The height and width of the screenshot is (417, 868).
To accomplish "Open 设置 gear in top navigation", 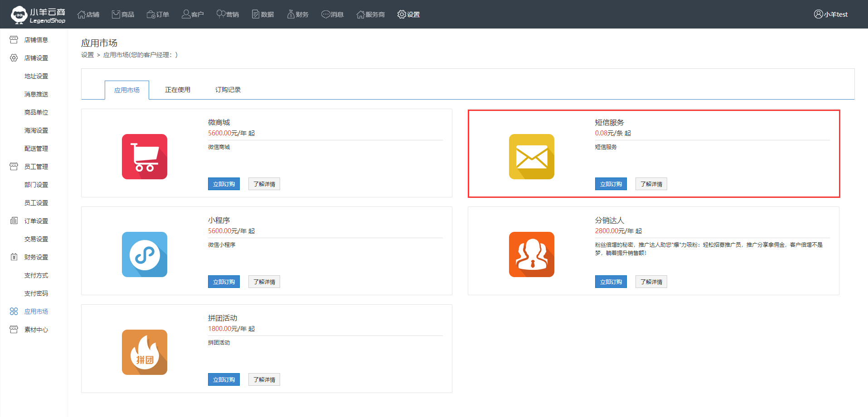I will point(408,14).
